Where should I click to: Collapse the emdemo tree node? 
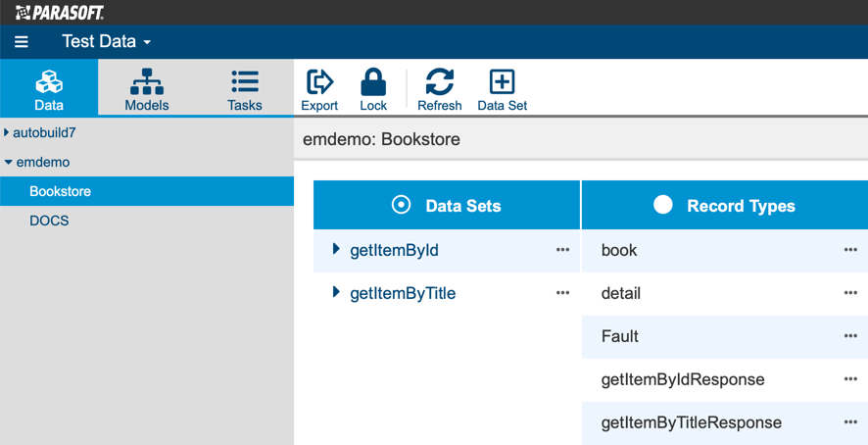click(x=8, y=163)
